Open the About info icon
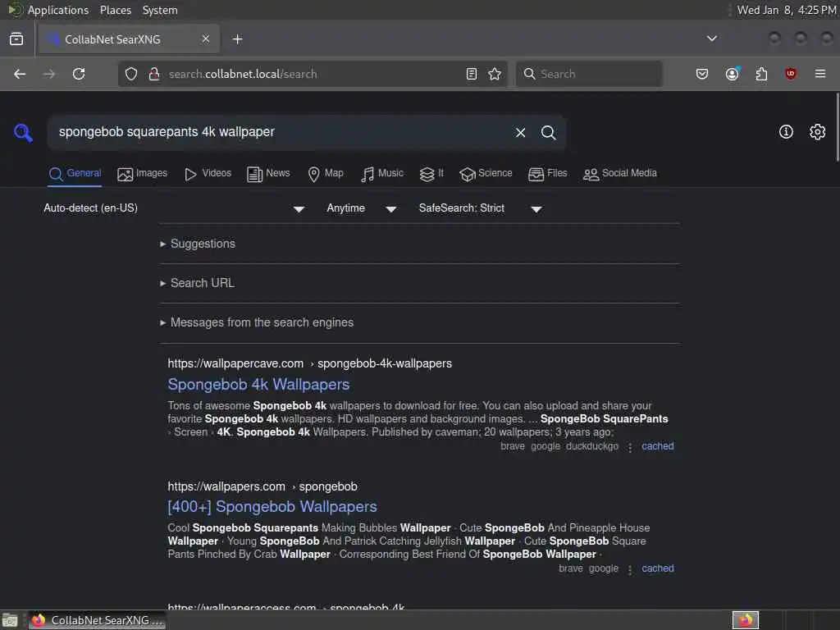 click(786, 132)
